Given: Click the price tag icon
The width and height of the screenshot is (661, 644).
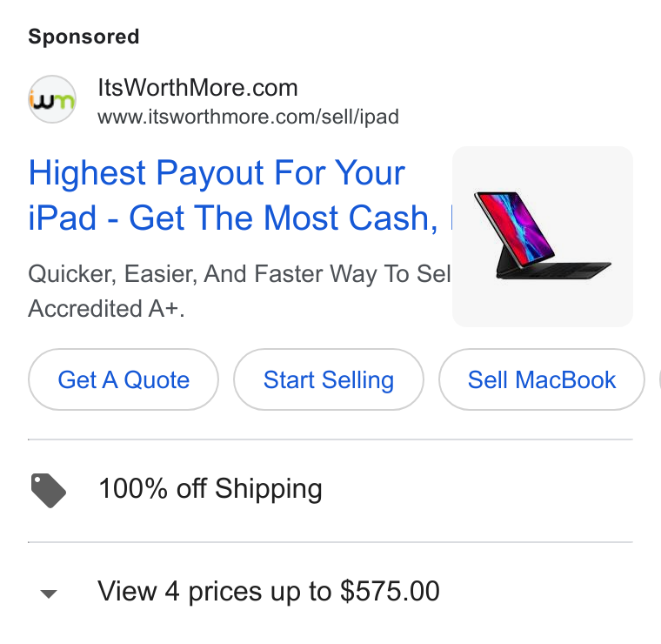Looking at the screenshot, I should [49, 491].
